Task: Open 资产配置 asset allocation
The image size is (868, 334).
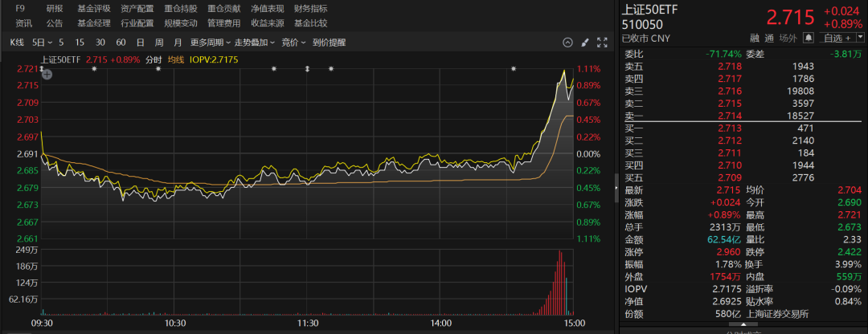Action: pyautogui.click(x=137, y=8)
